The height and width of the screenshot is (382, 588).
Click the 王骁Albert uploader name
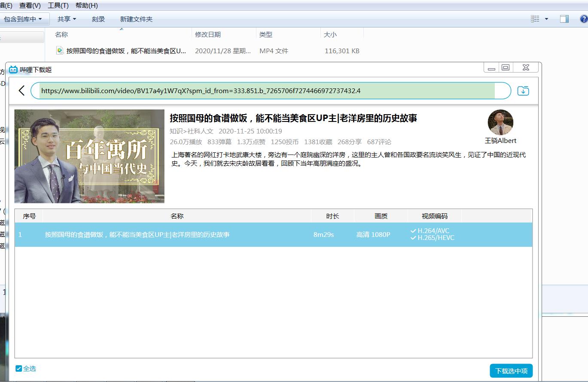tap(500, 140)
